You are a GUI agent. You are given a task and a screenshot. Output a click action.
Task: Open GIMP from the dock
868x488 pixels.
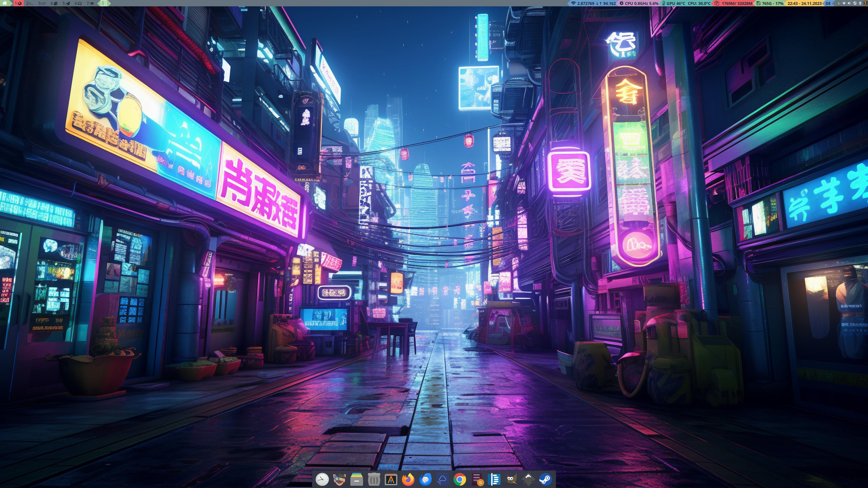511,479
